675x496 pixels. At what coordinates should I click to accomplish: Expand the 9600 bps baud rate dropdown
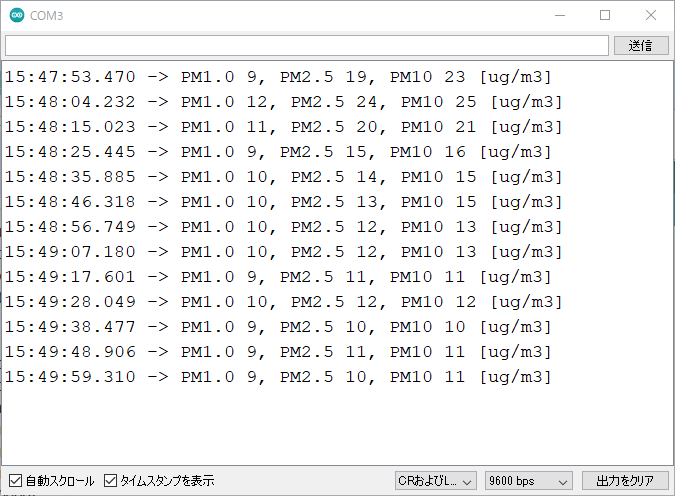tap(528, 481)
